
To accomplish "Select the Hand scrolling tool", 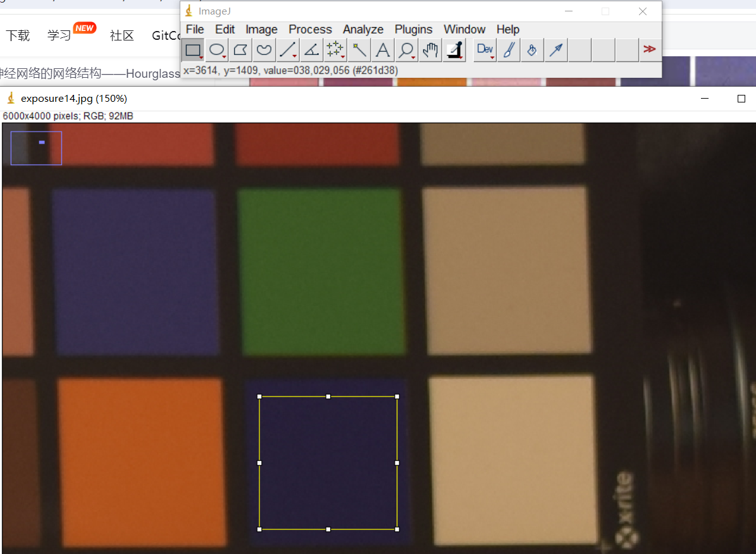I will point(430,50).
